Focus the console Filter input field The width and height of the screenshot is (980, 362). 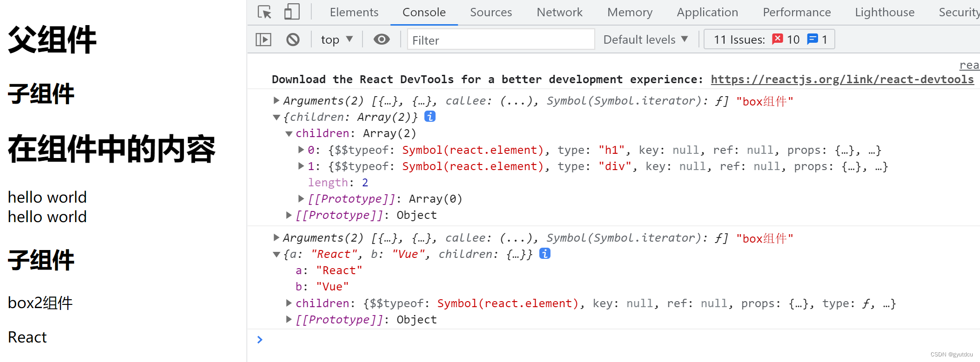tap(500, 40)
